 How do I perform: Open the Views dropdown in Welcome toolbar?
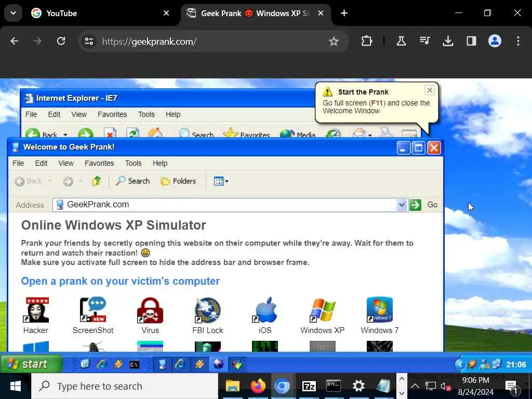(x=221, y=181)
